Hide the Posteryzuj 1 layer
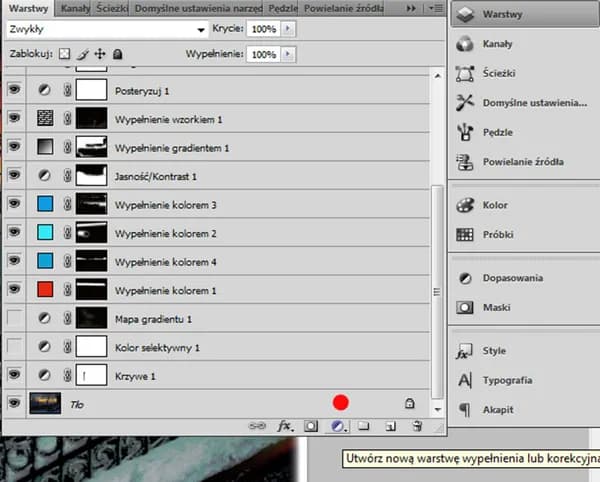Image resolution: width=600 pixels, height=482 pixels. click(14, 90)
